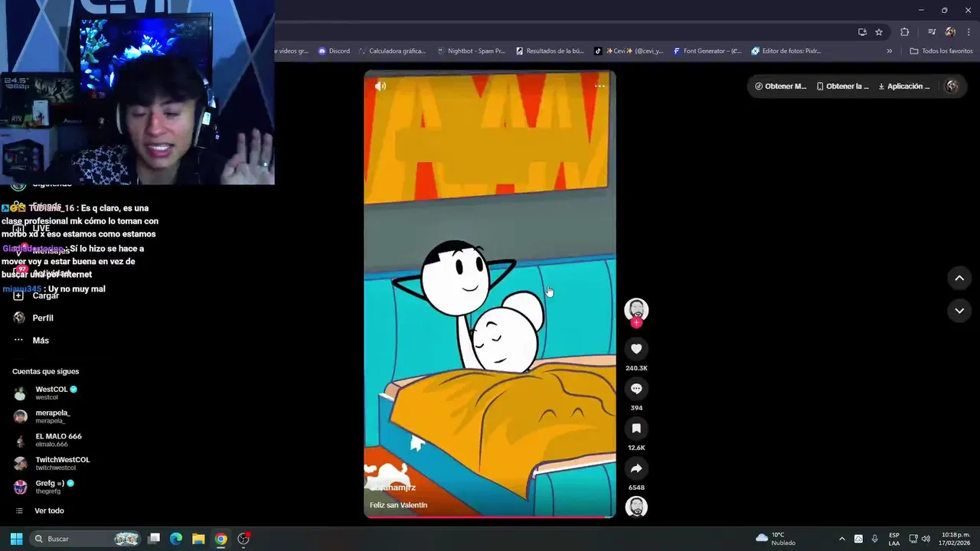Save video with the bookmark icon
This screenshot has height=551, width=980.
coord(636,429)
